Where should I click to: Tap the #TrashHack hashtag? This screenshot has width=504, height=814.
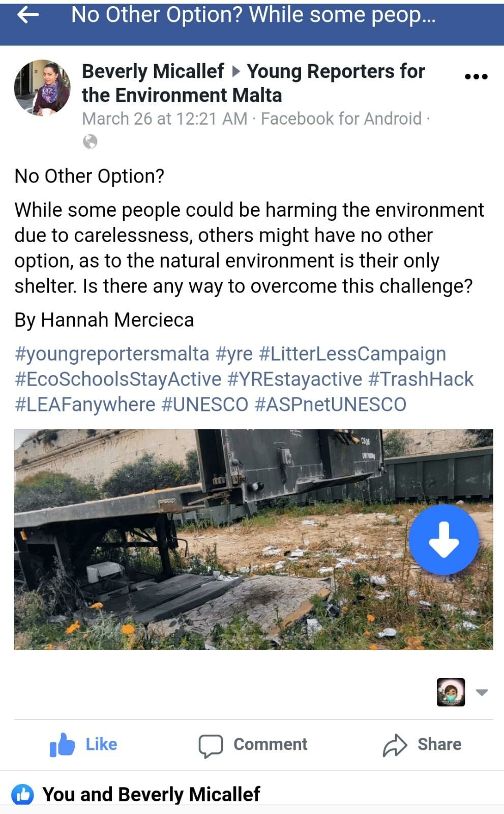coord(421,379)
